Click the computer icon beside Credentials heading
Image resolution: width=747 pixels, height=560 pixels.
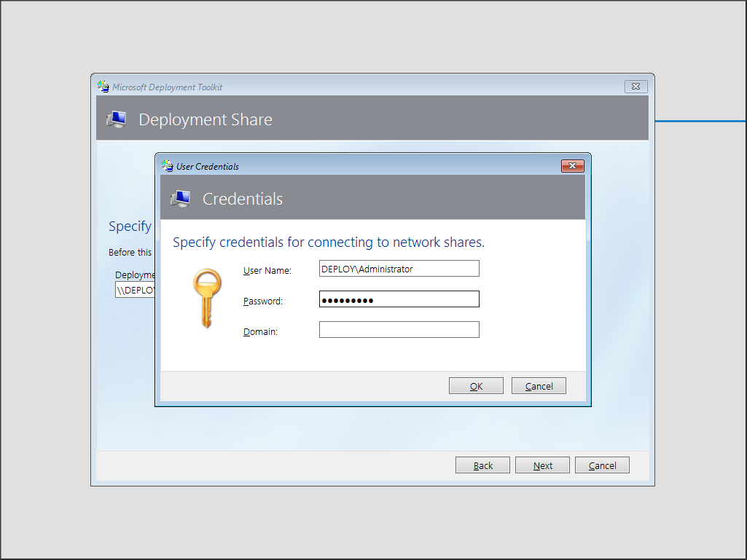click(x=180, y=199)
